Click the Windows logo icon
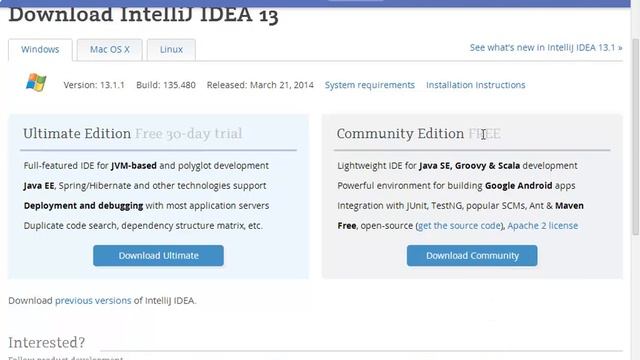This screenshot has height=360, width=640. coord(36,82)
